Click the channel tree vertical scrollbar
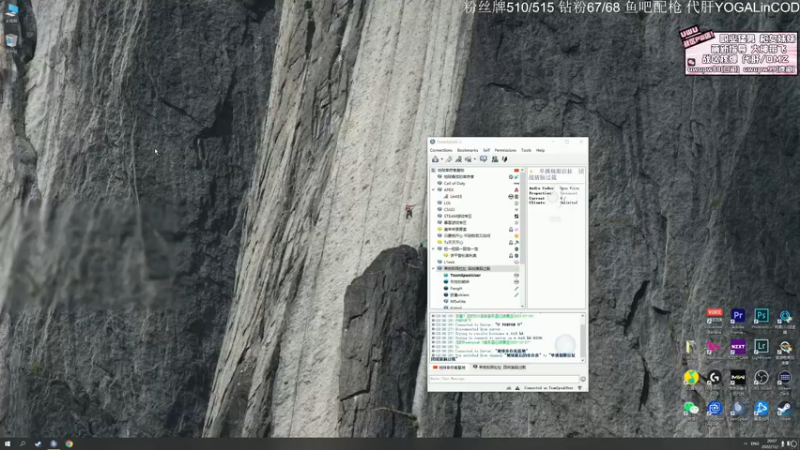Screen dimensions: 800x450 (522, 219)
